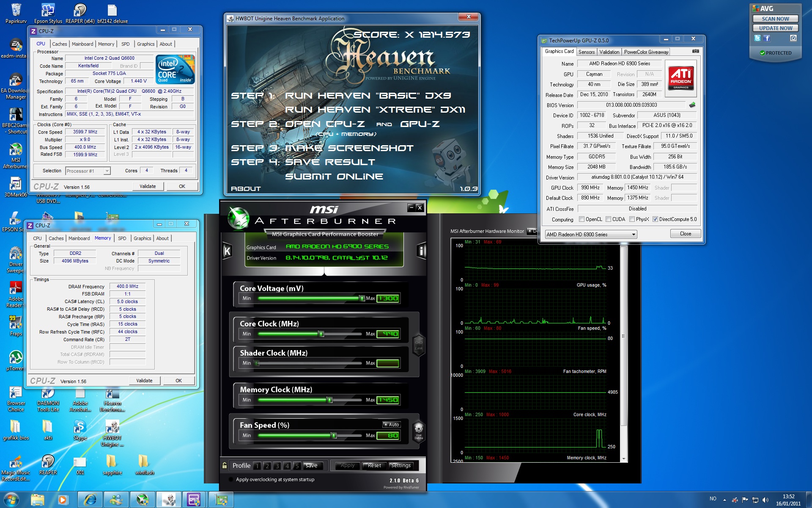Open PowerColor Giveaway tab in GPU-Z
Image resolution: width=812 pixels, height=508 pixels.
pyautogui.click(x=646, y=52)
